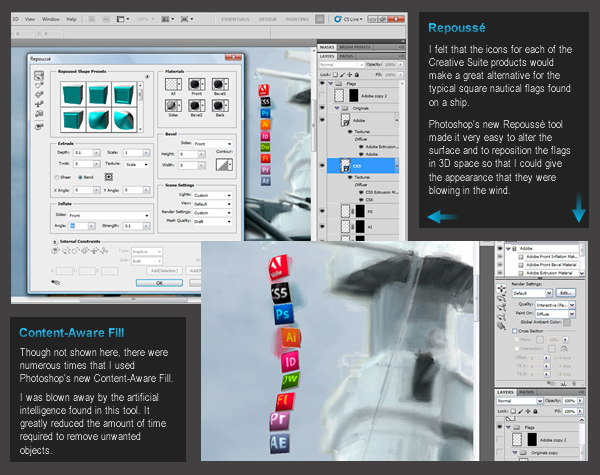Open the Mesh Quality dropdown
This screenshot has height=475, width=600.
click(212, 221)
